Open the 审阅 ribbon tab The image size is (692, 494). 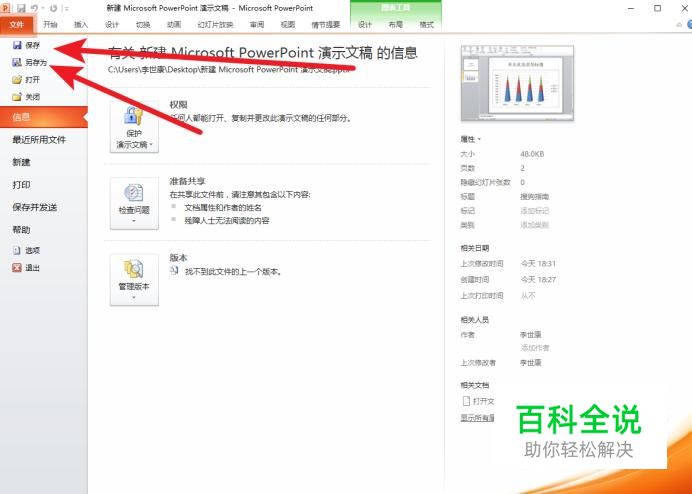257,25
